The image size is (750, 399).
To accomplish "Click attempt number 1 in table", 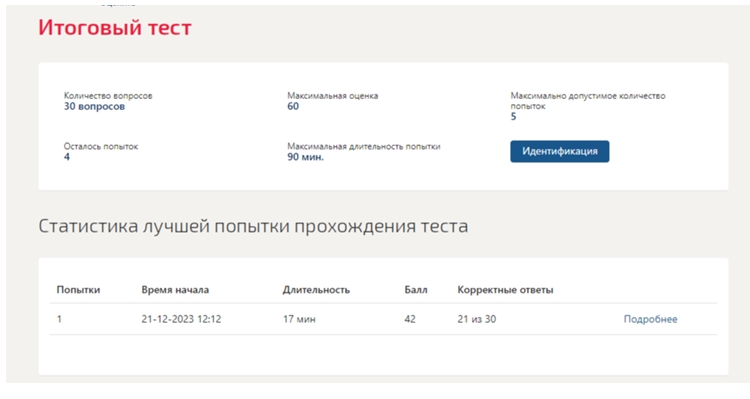I will click(x=59, y=319).
